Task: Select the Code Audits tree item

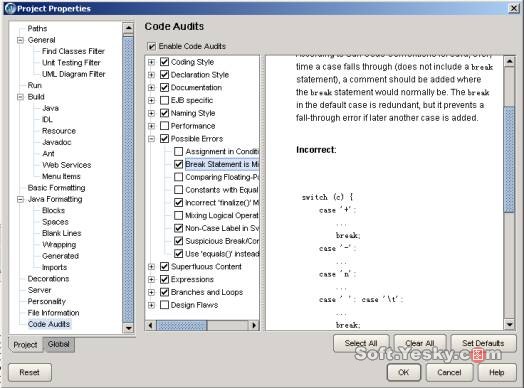Action: point(49,324)
